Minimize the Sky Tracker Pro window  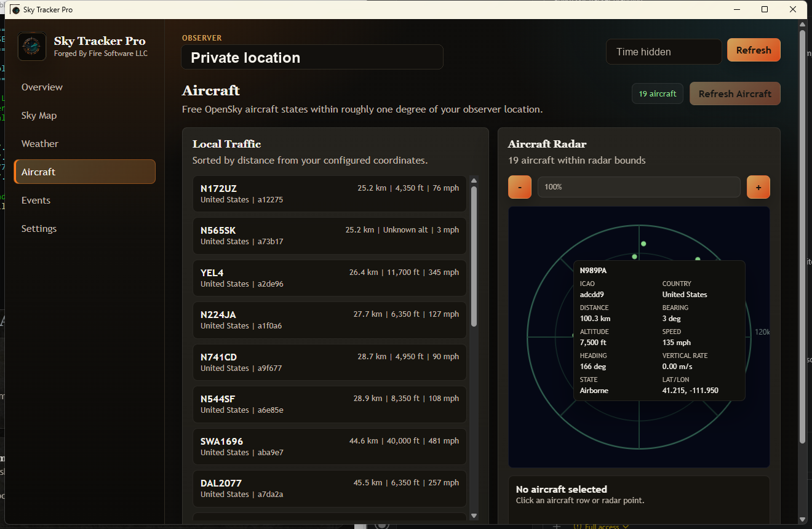point(736,9)
